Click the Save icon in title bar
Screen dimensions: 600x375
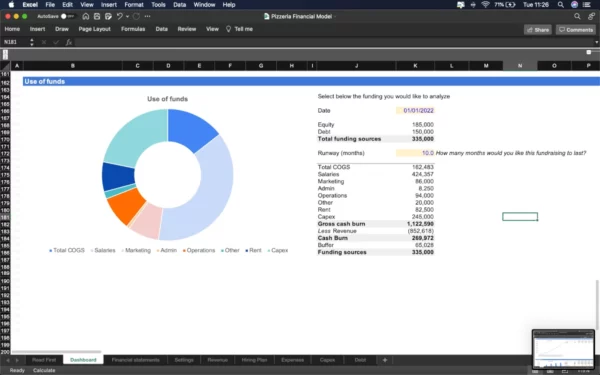click(97, 16)
